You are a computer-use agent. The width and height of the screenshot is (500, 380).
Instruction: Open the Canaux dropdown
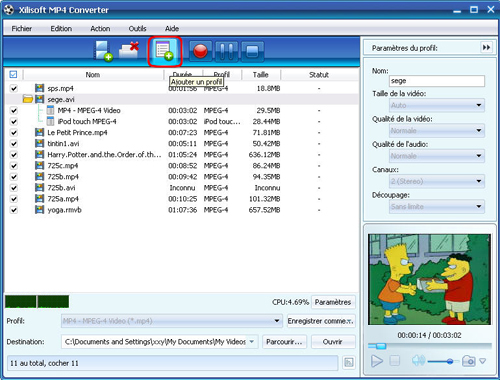pyautogui.click(x=437, y=181)
